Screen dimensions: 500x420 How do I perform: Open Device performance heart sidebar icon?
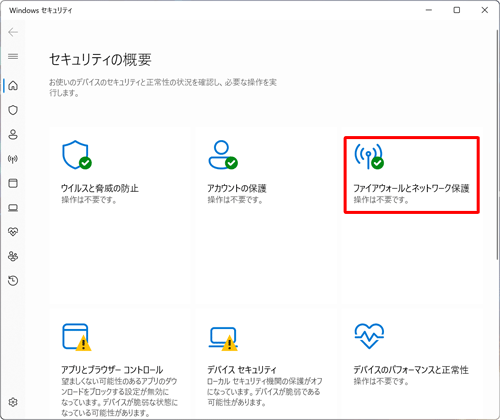coord(13,232)
